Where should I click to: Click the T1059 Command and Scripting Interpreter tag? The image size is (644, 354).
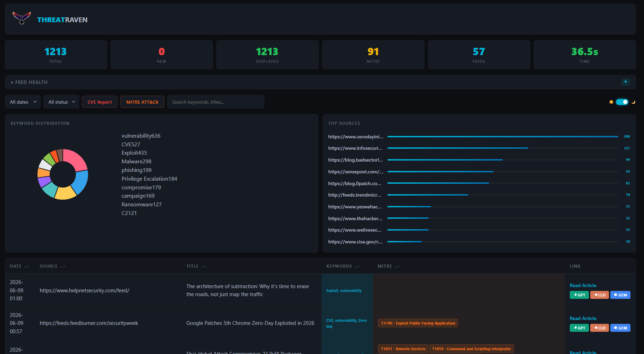[x=471, y=349]
